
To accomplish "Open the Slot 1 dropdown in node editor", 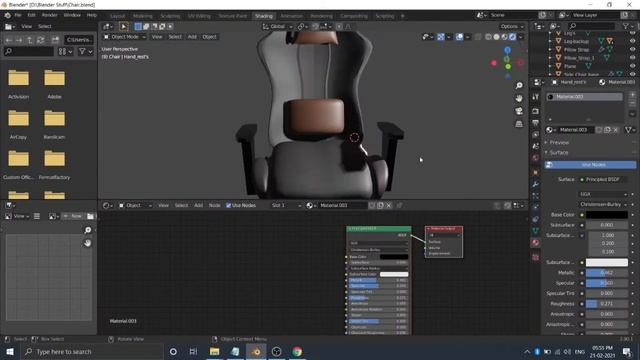I will [x=287, y=205].
